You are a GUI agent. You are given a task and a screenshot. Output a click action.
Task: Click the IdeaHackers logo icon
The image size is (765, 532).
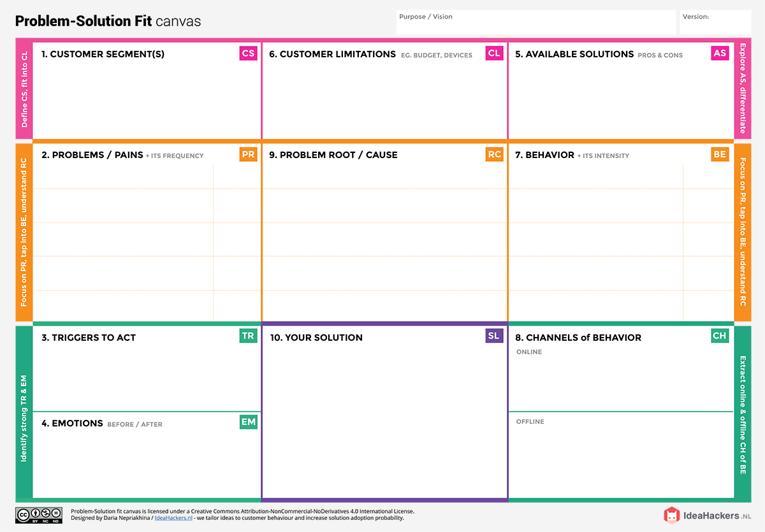672,515
